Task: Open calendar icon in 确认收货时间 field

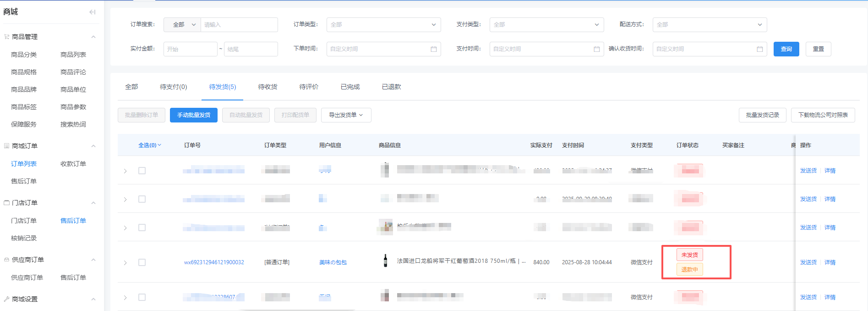Action: 759,49
